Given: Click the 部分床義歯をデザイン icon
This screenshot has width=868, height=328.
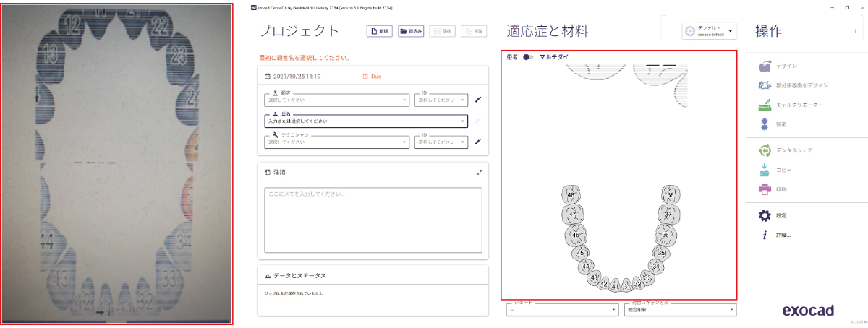Looking at the screenshot, I should point(765,85).
